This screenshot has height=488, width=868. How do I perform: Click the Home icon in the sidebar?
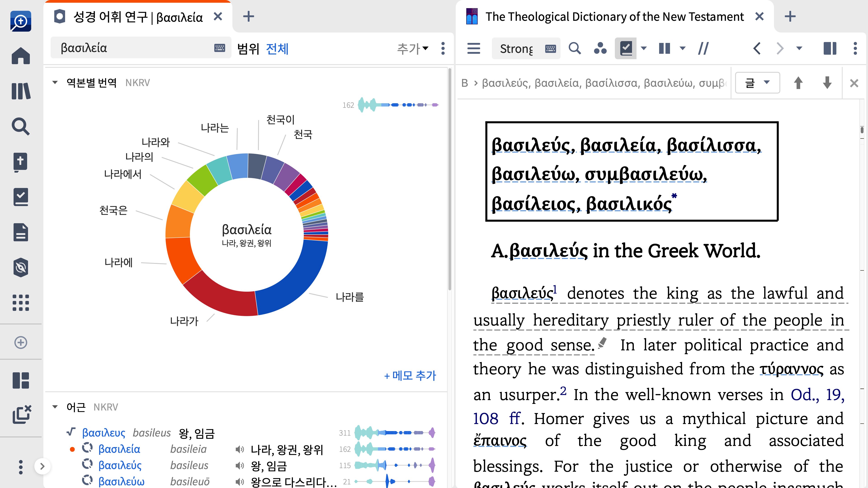pyautogui.click(x=21, y=56)
